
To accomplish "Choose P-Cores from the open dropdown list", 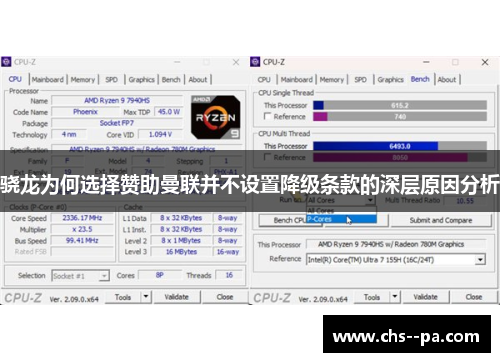I will (341, 219).
